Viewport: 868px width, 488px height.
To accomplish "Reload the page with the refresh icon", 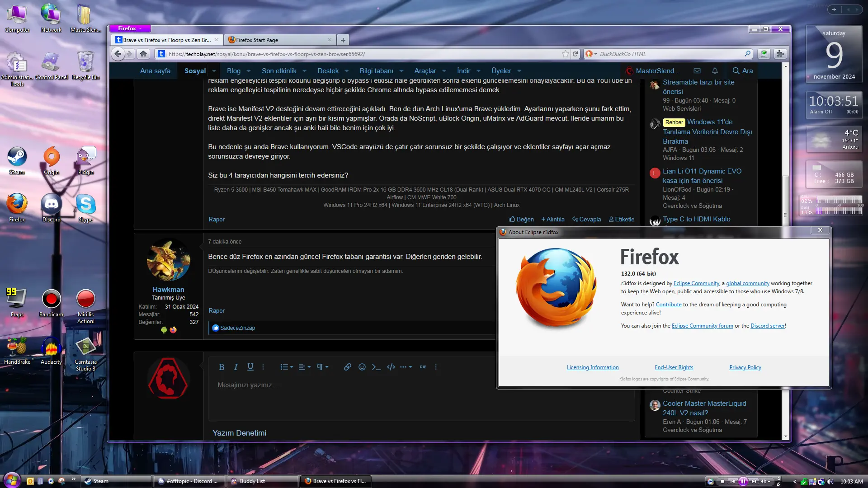I will pyautogui.click(x=576, y=54).
